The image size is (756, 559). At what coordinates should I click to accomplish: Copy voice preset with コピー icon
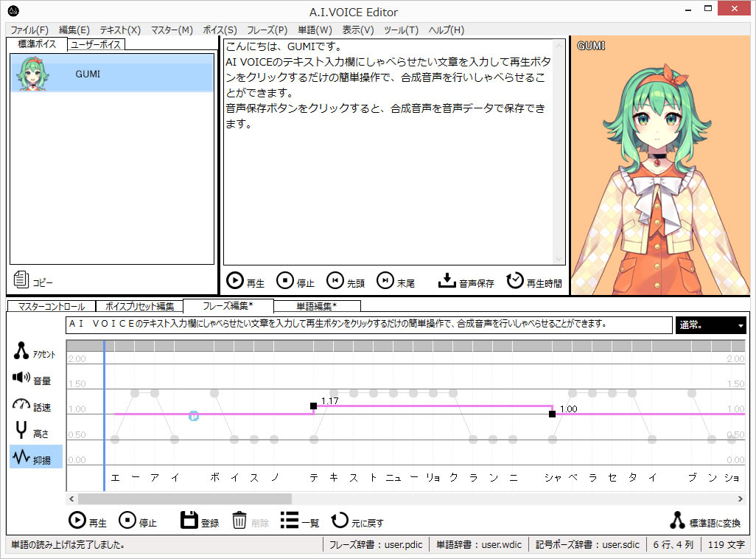tap(32, 280)
